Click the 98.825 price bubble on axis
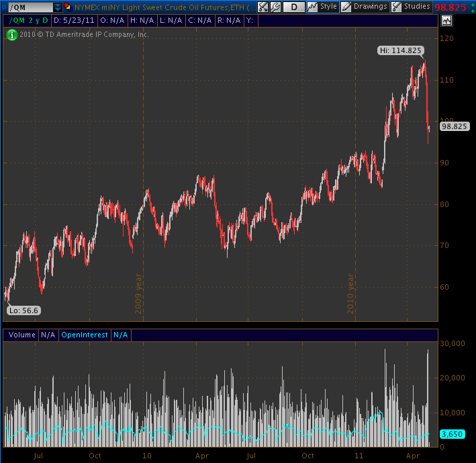The height and width of the screenshot is (463, 476). click(x=454, y=126)
